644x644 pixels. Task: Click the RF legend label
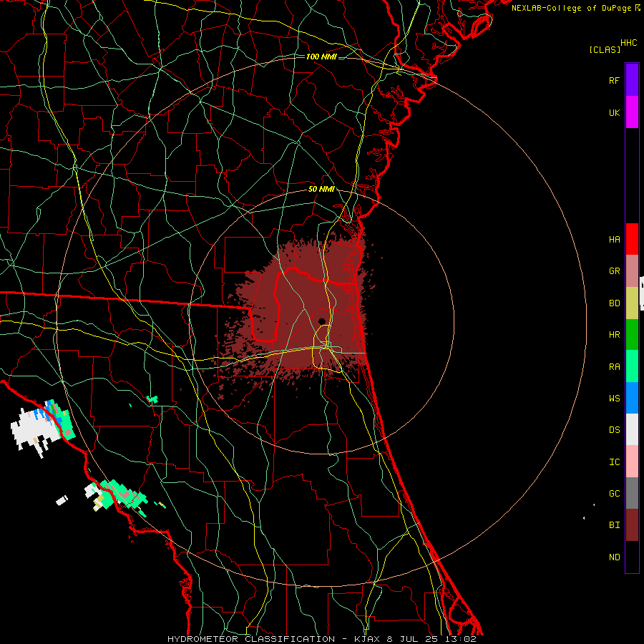(x=615, y=80)
